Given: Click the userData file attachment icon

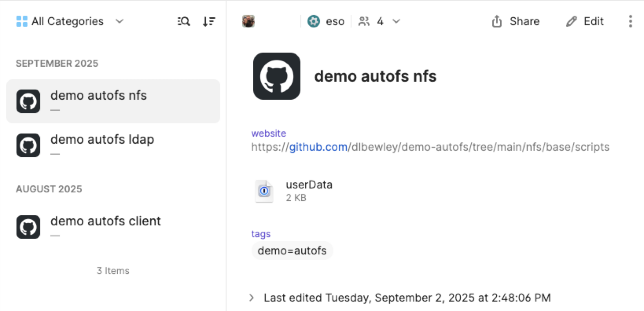Looking at the screenshot, I should click(x=264, y=191).
